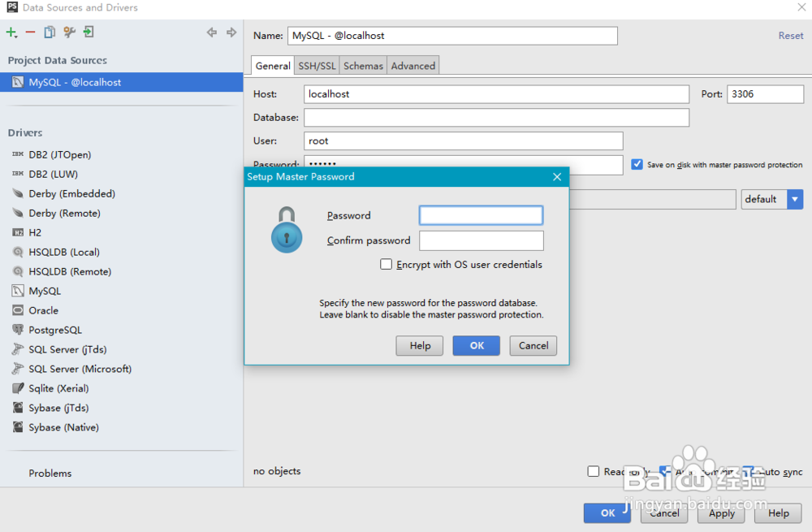Select HSQLDB (Local) driver
Screen dimensions: 812x532
(x=63, y=252)
